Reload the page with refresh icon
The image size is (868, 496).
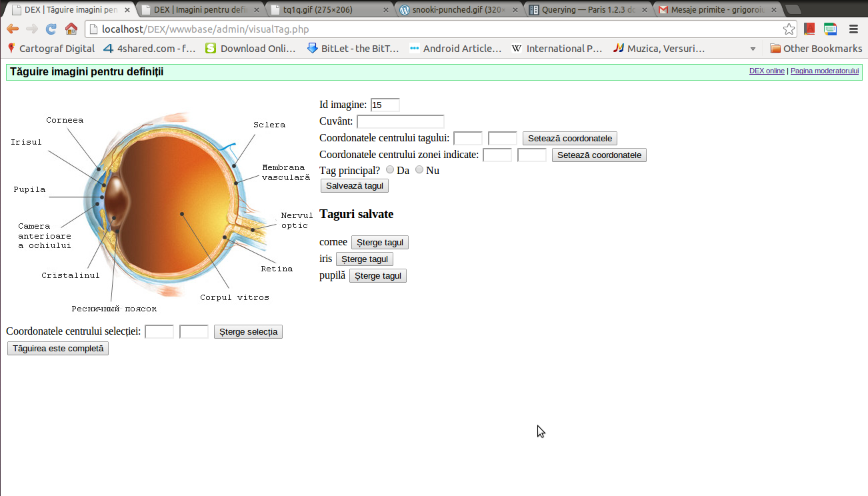(x=51, y=29)
